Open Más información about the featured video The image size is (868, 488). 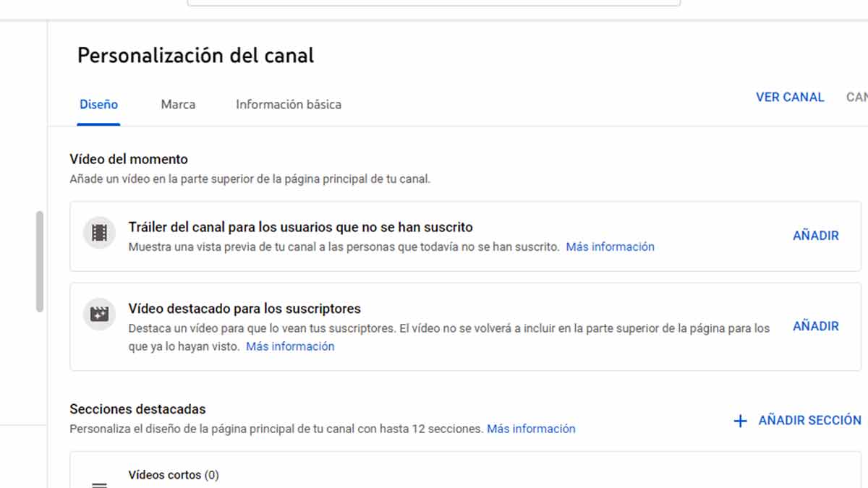pos(290,347)
